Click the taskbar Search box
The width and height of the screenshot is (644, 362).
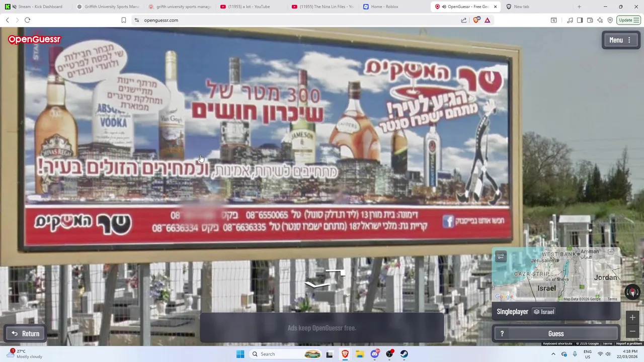[285, 354]
